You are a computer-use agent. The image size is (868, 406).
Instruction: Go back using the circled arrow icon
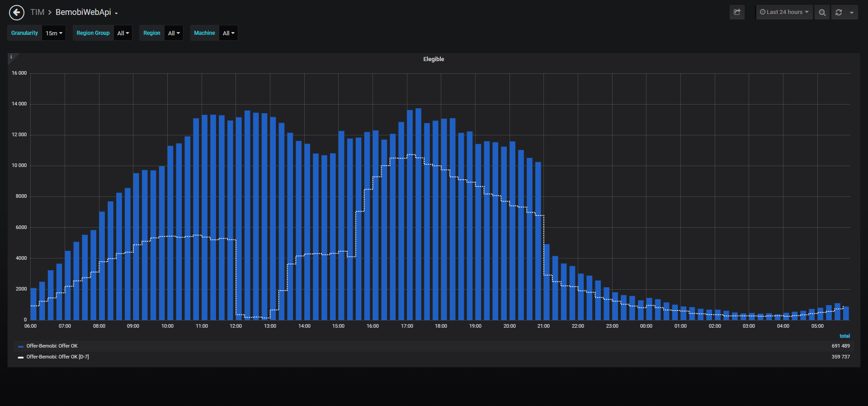coord(17,13)
